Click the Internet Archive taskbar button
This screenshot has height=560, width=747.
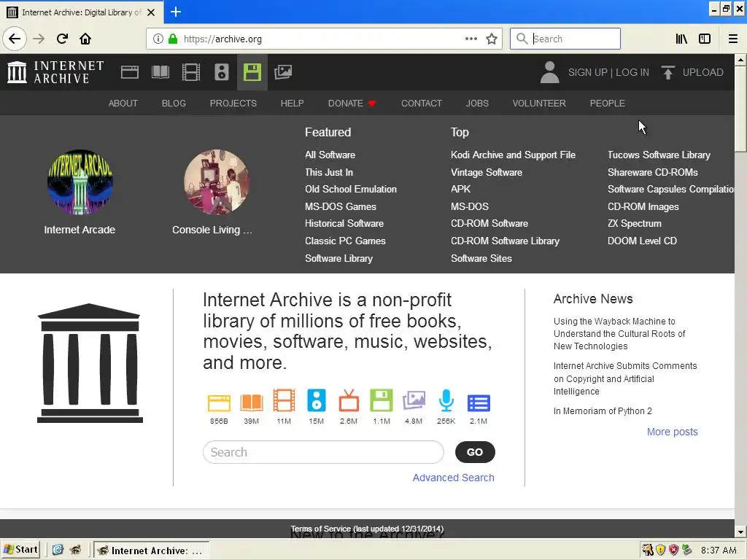pyautogui.click(x=151, y=551)
